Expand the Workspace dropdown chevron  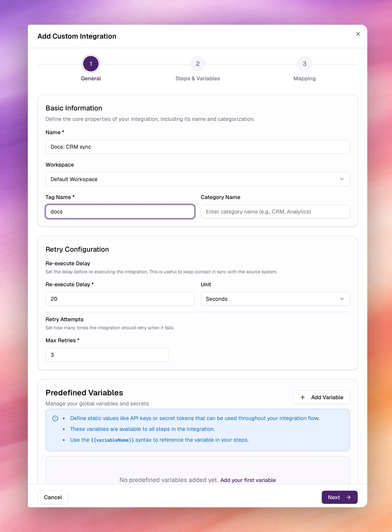(x=342, y=179)
